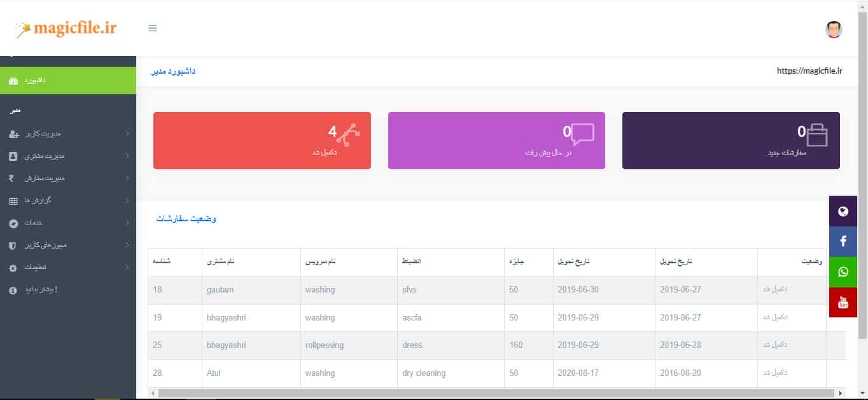868x400 pixels.
Task: Click the داشبورد مدیر admin dashboard heading link
Action: pyautogui.click(x=173, y=71)
